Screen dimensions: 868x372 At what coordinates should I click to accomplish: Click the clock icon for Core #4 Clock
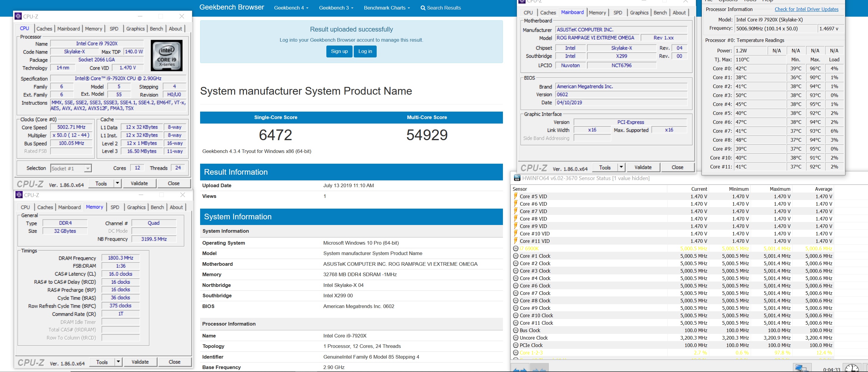515,278
